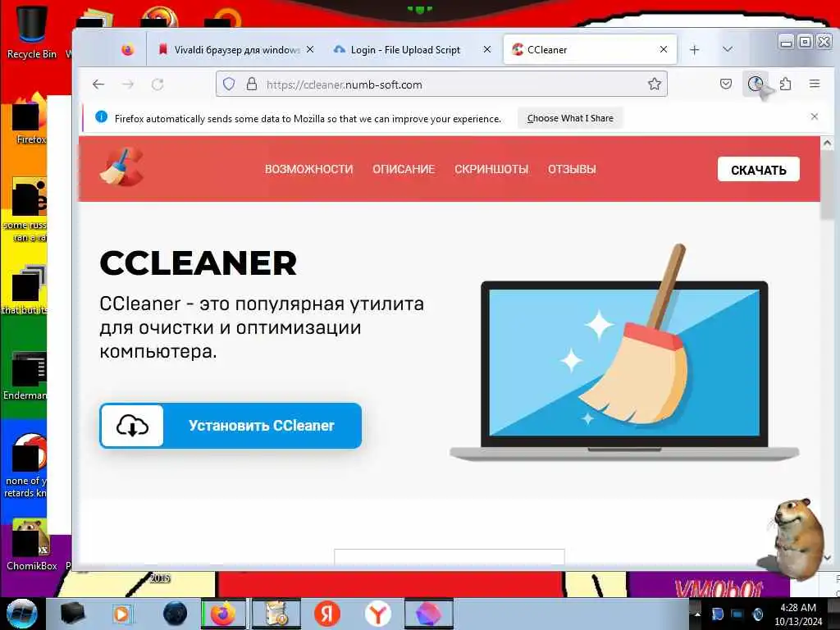
Task: Dismiss the Firefox data notification bar
Action: click(815, 116)
